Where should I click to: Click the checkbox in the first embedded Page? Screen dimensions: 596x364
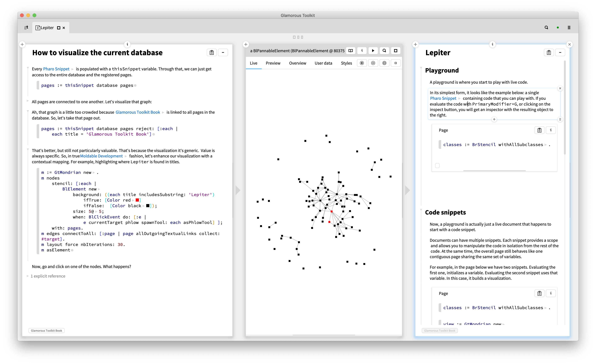[x=437, y=166]
